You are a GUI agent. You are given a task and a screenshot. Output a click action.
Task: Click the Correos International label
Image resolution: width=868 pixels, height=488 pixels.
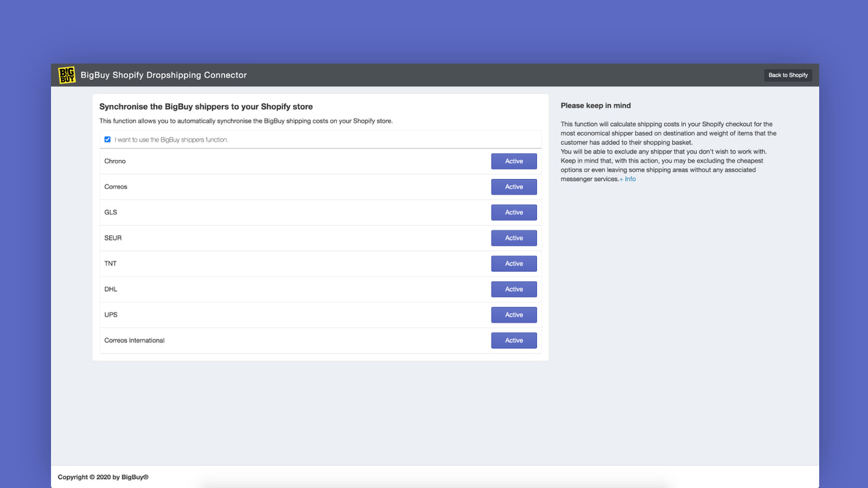point(134,340)
